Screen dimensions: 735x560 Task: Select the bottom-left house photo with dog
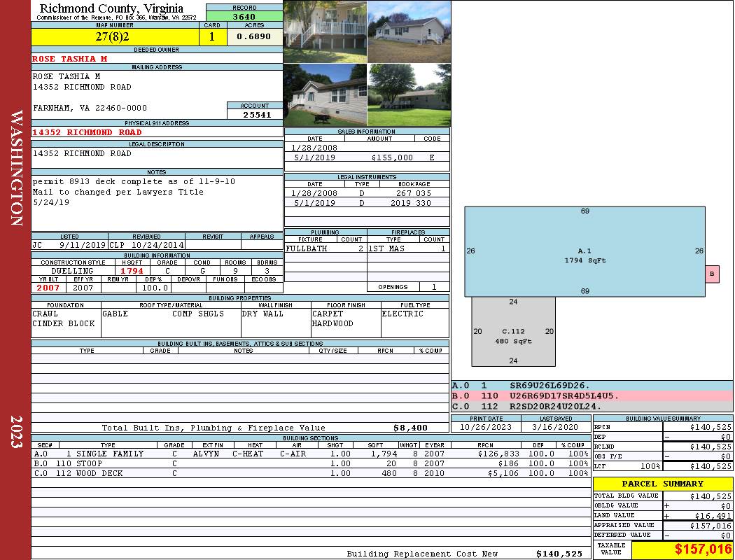(325, 95)
